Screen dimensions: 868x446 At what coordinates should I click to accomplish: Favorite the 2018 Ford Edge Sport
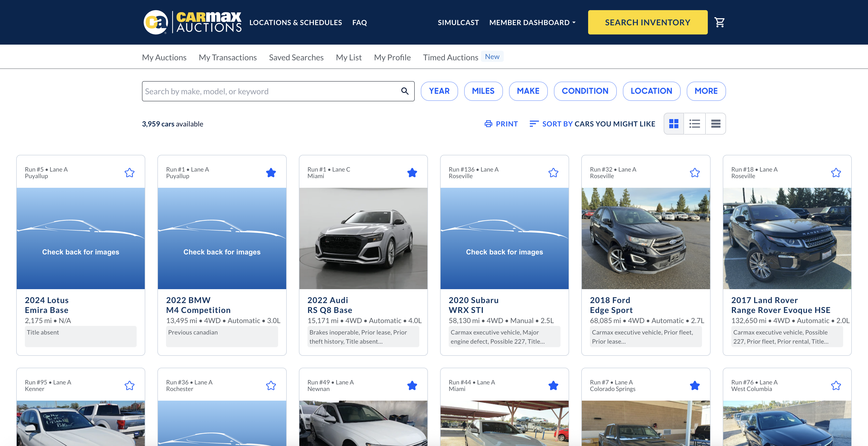click(694, 173)
